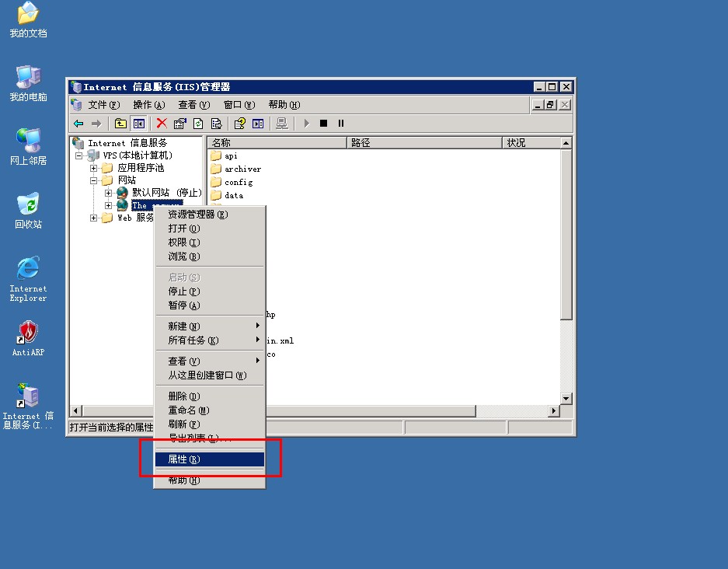
Task: Choose 删除(D) in the context menu
Action: 210,396
